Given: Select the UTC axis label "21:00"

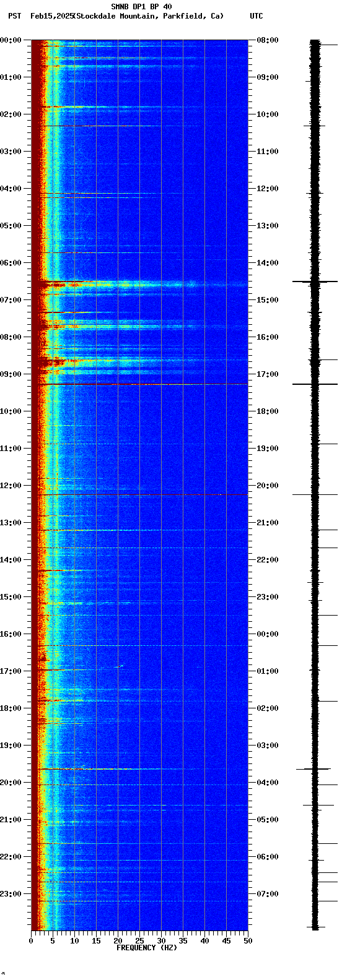Looking at the screenshot, I should pyautogui.click(x=268, y=523).
